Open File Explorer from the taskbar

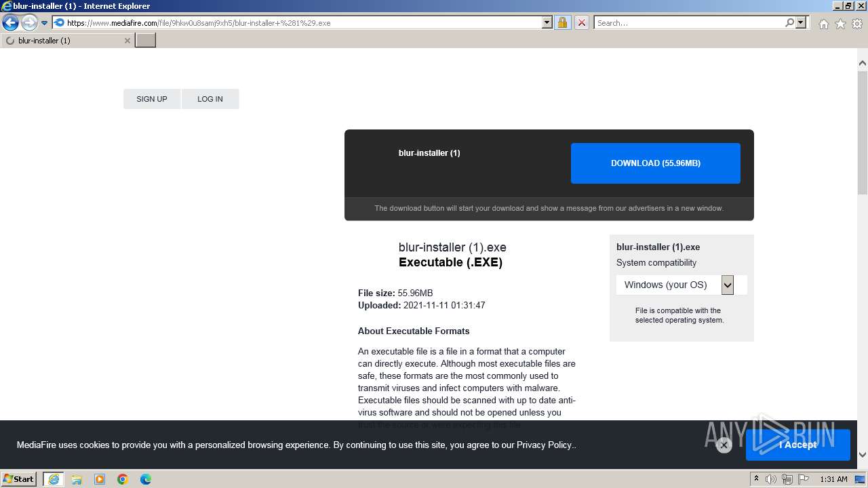tap(77, 479)
